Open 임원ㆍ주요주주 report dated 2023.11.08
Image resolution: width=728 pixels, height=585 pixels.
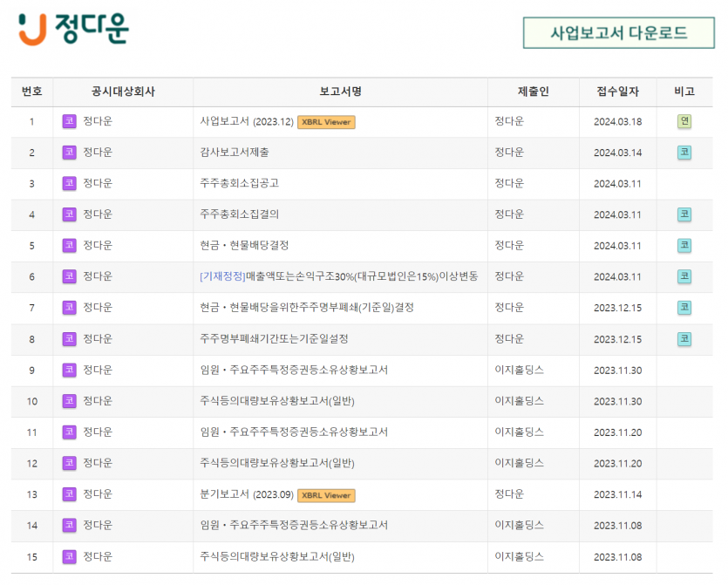point(294,526)
